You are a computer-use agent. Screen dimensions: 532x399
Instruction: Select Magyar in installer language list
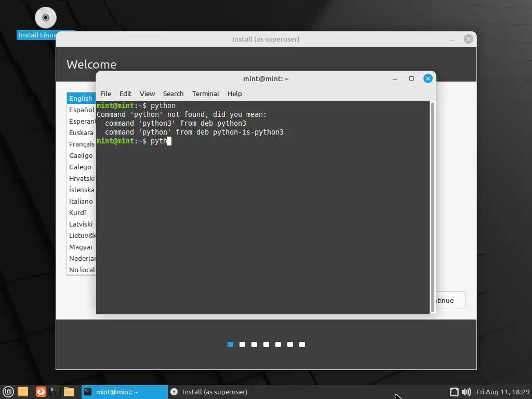tap(81, 247)
